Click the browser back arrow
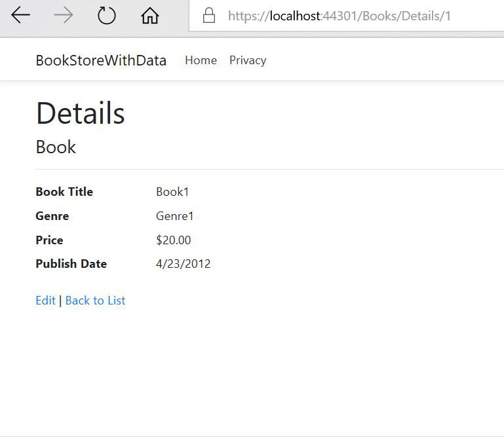Image resolution: width=504 pixels, height=442 pixels. (20, 16)
